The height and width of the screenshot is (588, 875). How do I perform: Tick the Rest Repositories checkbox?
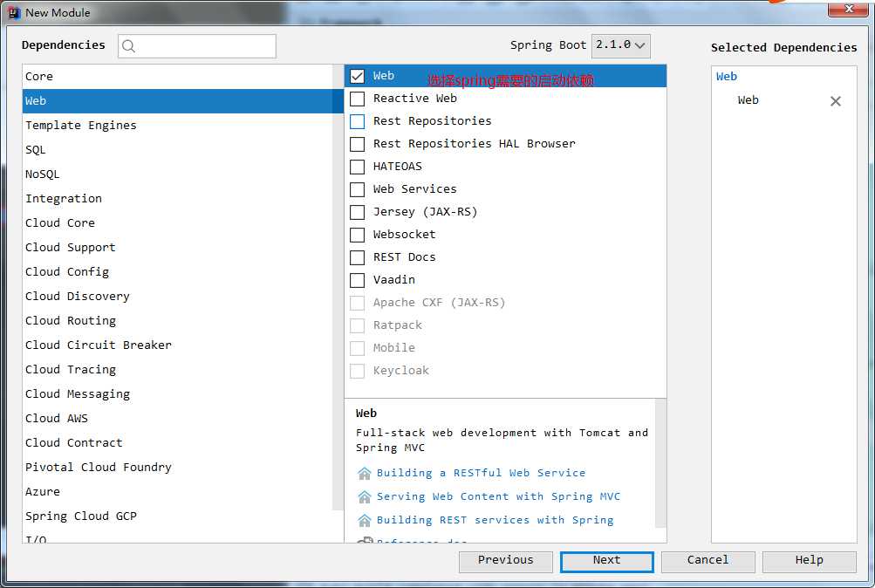(x=357, y=121)
